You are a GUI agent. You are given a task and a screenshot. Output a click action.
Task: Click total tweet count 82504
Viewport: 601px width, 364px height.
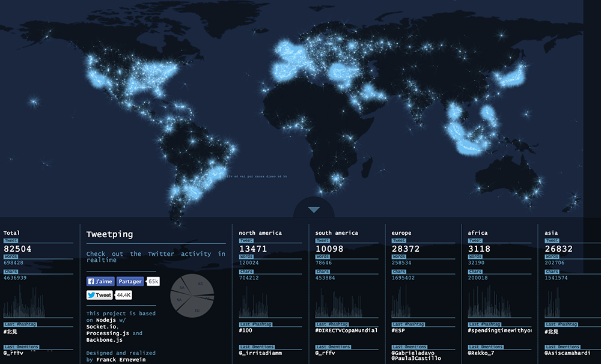pyautogui.click(x=17, y=249)
